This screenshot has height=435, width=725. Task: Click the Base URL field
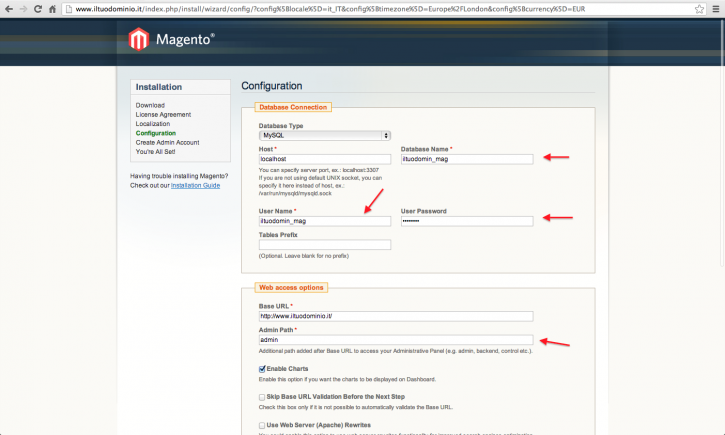396,316
